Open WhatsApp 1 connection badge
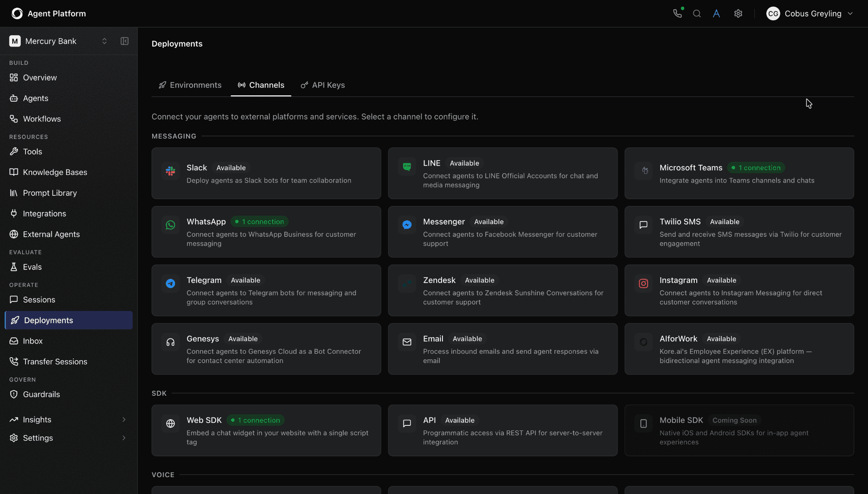 [259, 222]
